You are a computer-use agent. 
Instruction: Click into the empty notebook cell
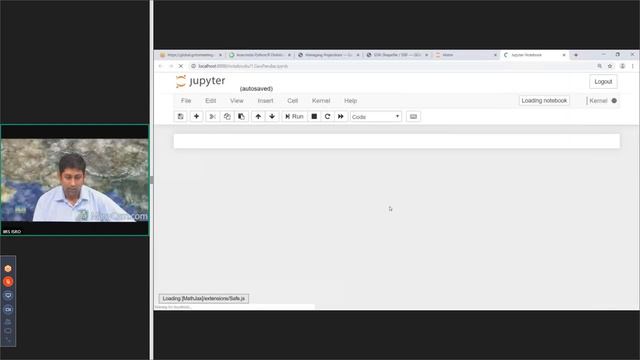[x=396, y=141]
